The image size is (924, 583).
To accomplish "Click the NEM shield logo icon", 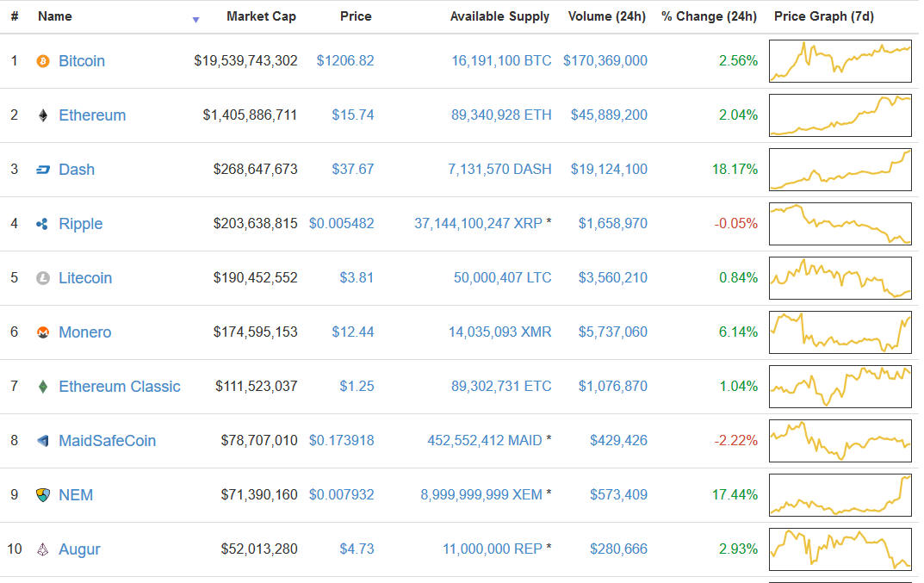I will 43,495.
